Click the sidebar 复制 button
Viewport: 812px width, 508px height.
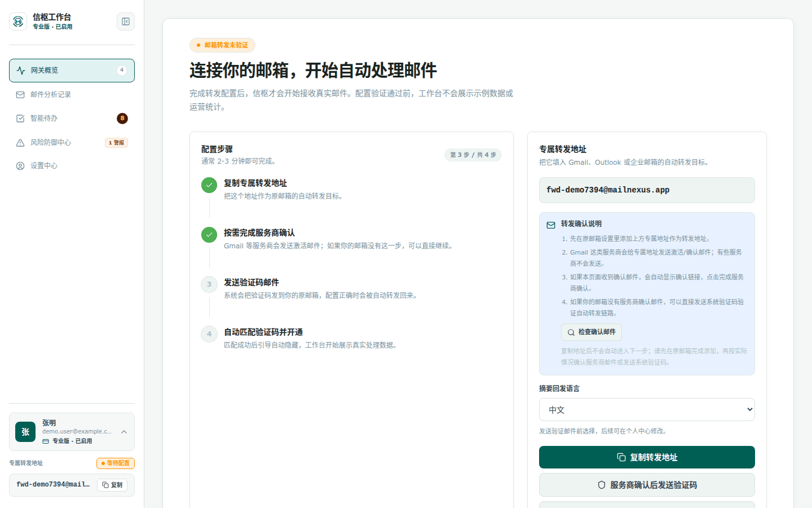tap(112, 485)
